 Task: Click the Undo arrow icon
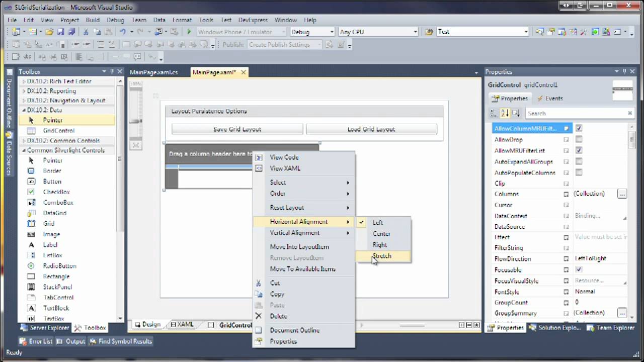(122, 32)
